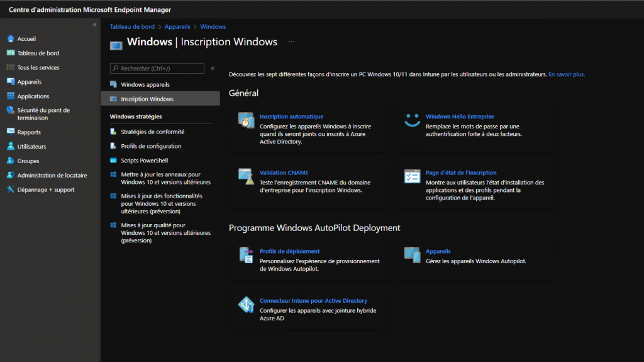Click the Inscription Windows menu icon
Viewport: 644px width, 362px height.
click(x=113, y=99)
